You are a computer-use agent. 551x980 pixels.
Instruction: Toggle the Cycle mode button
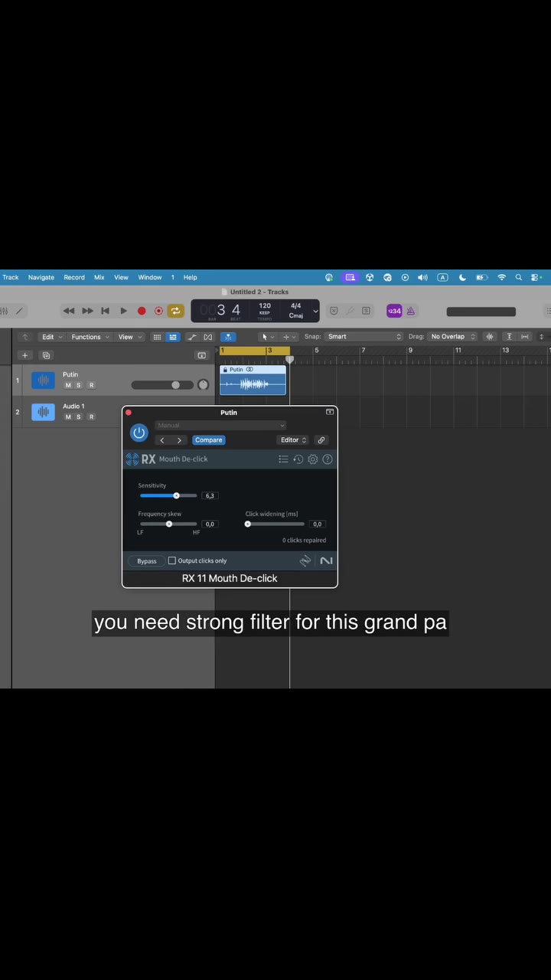(x=176, y=311)
